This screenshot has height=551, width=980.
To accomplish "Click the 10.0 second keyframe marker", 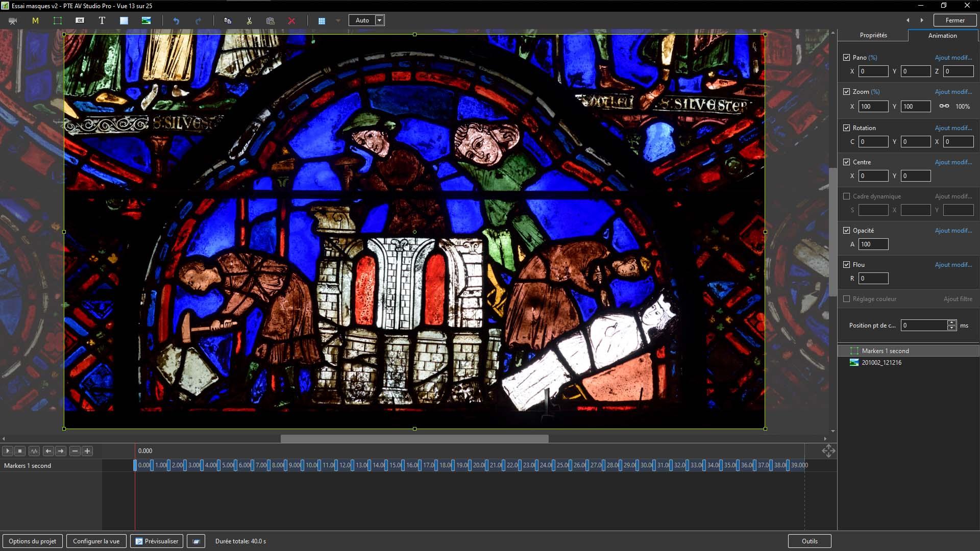I will [x=303, y=465].
